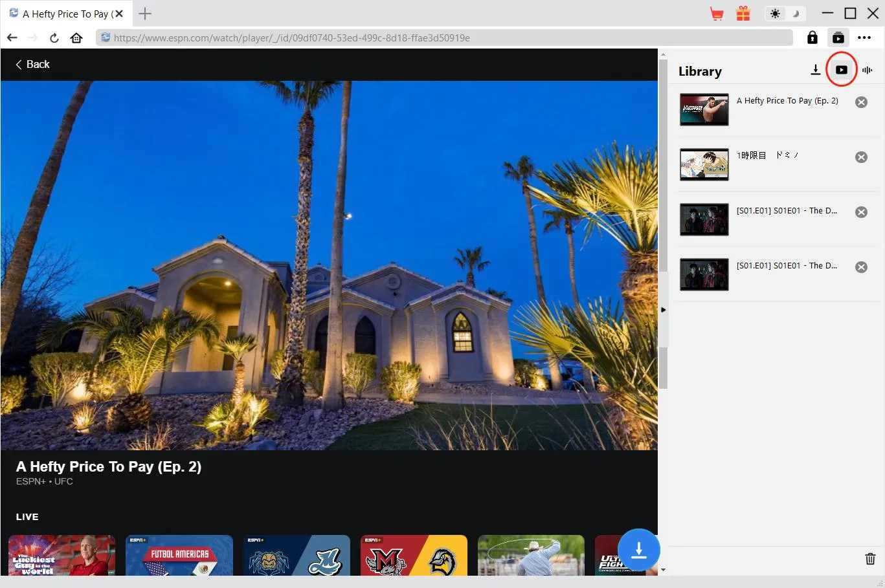Go Back from the ESPN player
This screenshot has height=588, width=885.
tap(32, 64)
